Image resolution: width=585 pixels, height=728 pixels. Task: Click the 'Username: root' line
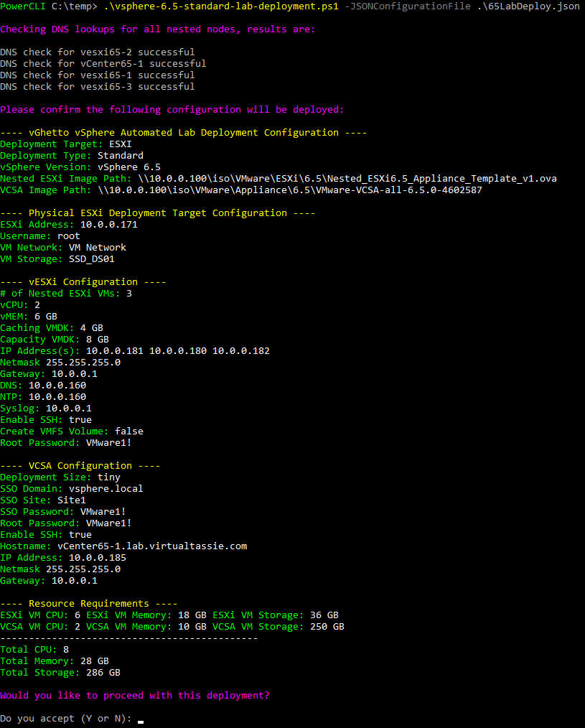40,236
